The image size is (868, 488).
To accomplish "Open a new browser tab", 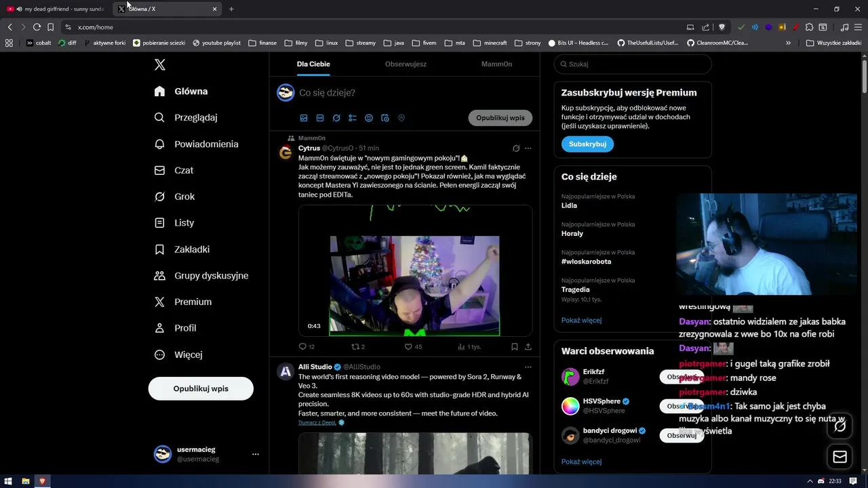I will (231, 9).
